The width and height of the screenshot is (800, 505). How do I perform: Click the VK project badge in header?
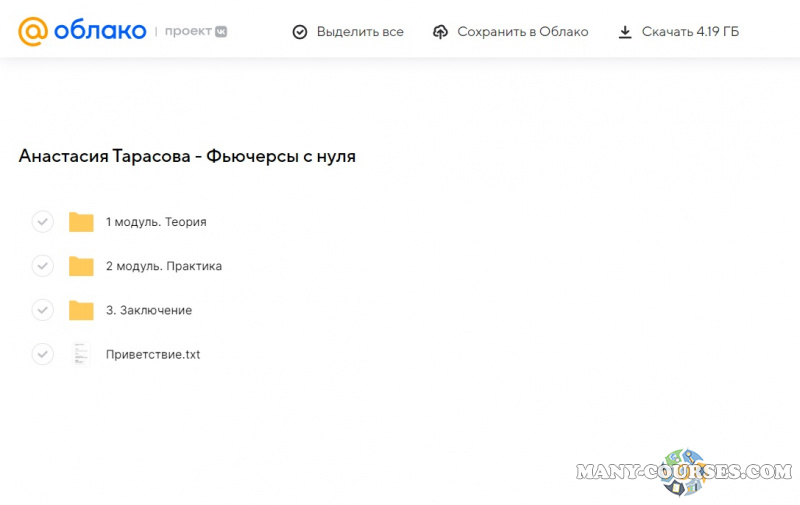[x=221, y=32]
